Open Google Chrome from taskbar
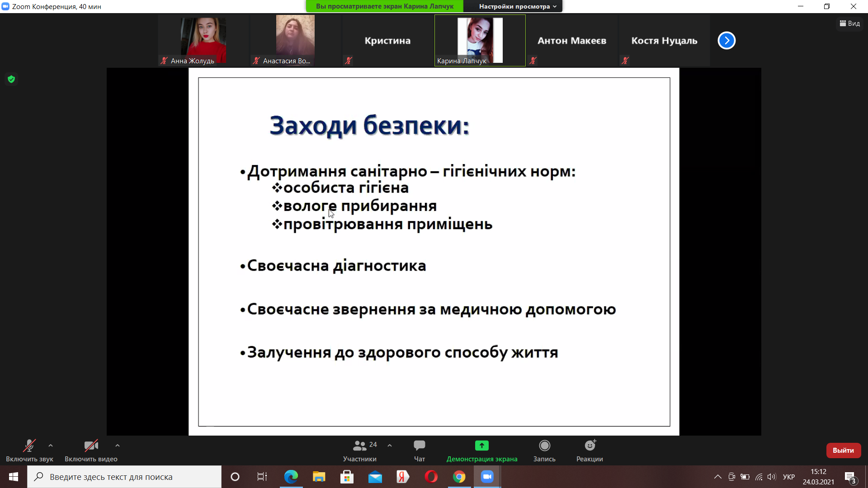This screenshot has height=488, width=868. click(459, 477)
